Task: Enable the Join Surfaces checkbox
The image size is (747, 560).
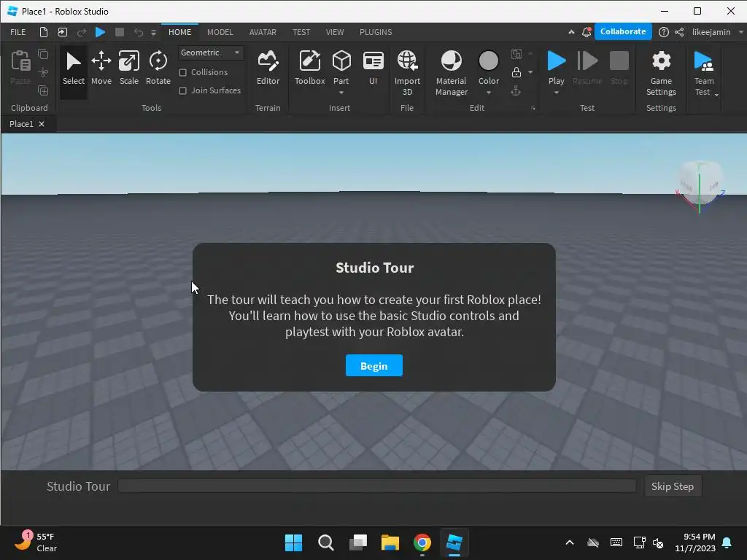Action: [x=182, y=90]
